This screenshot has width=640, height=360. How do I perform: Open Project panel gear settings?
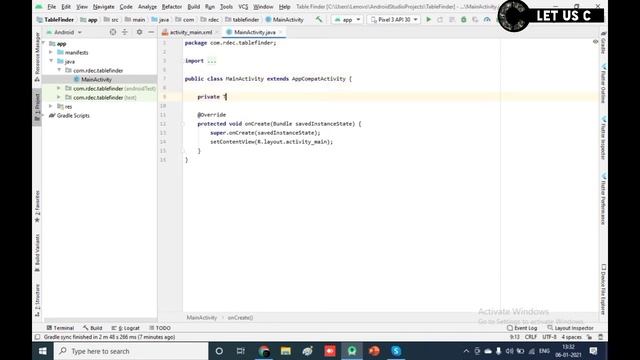[x=139, y=32]
